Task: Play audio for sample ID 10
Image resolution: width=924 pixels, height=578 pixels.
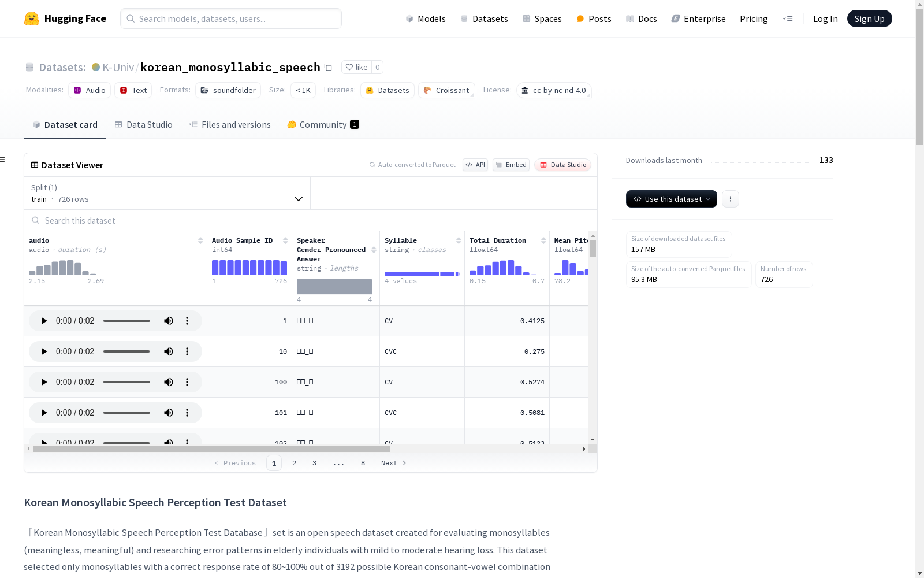Action: coord(44,351)
